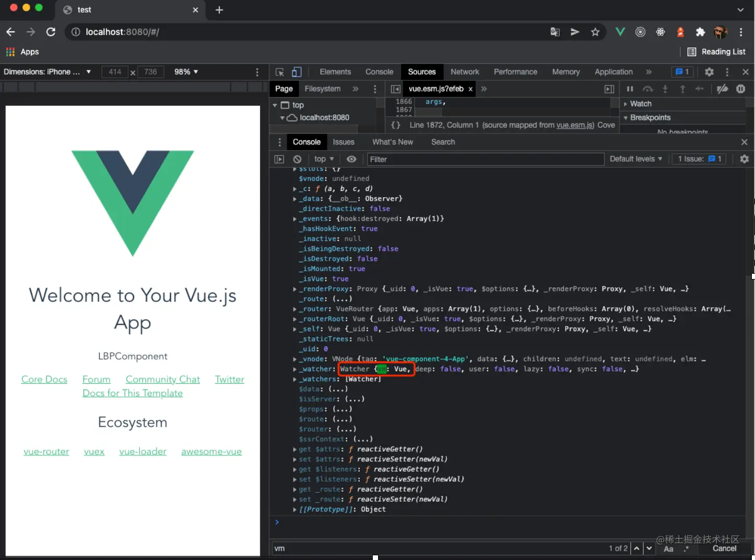Screen dimensions: 755x560
Task: Expand the Watch section
Action: click(626, 104)
